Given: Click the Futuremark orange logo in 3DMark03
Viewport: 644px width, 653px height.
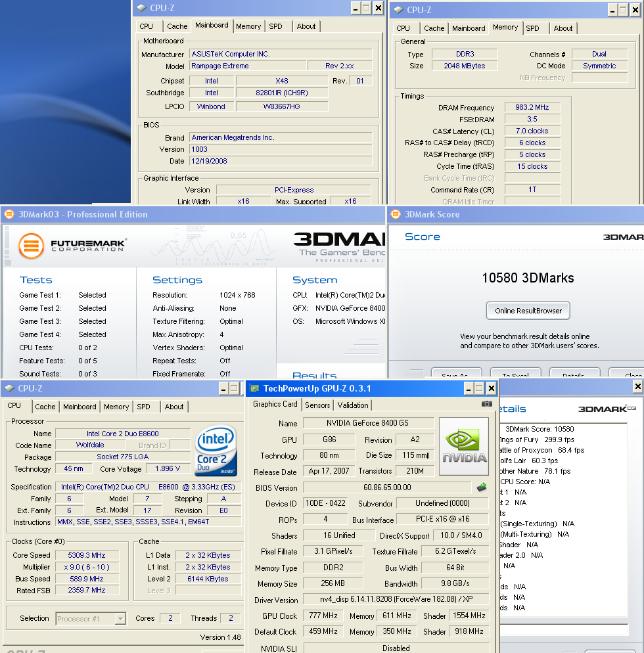Looking at the screenshot, I should click(x=32, y=246).
